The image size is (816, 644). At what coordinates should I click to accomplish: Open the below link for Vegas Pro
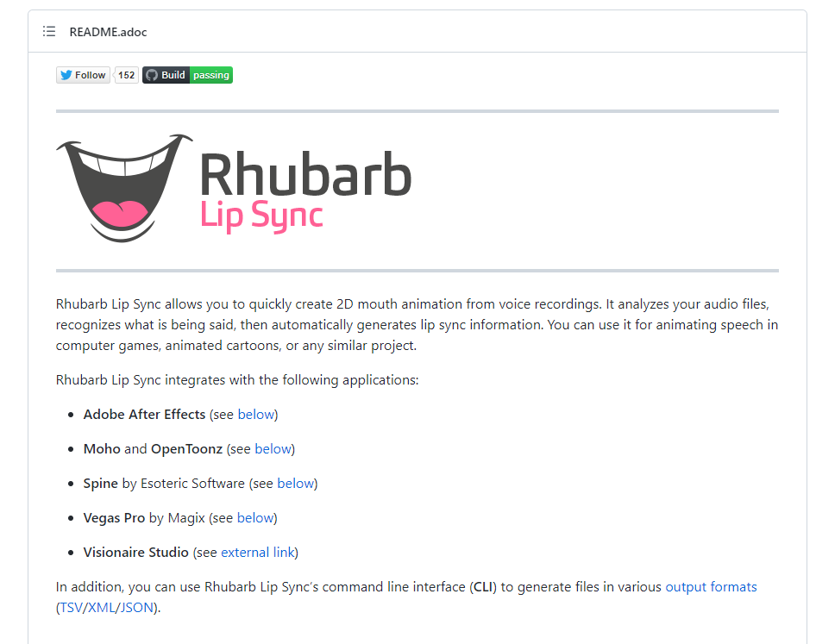(x=255, y=518)
